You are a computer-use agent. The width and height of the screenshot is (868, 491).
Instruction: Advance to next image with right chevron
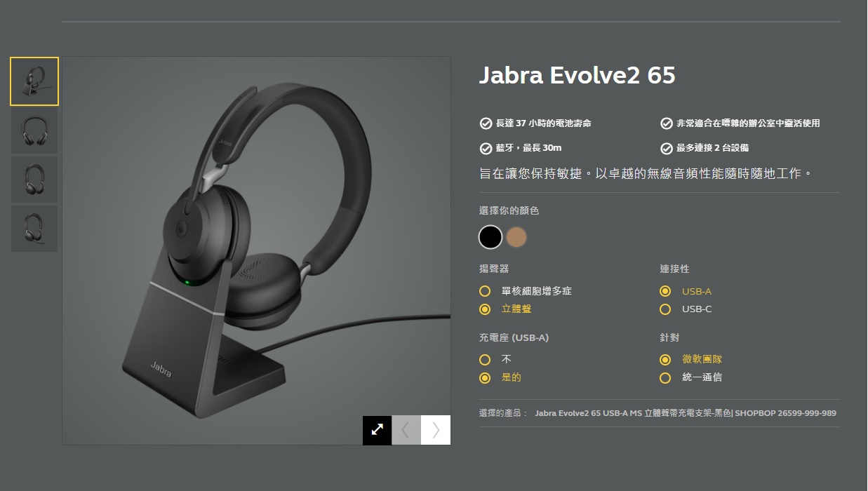coord(436,430)
